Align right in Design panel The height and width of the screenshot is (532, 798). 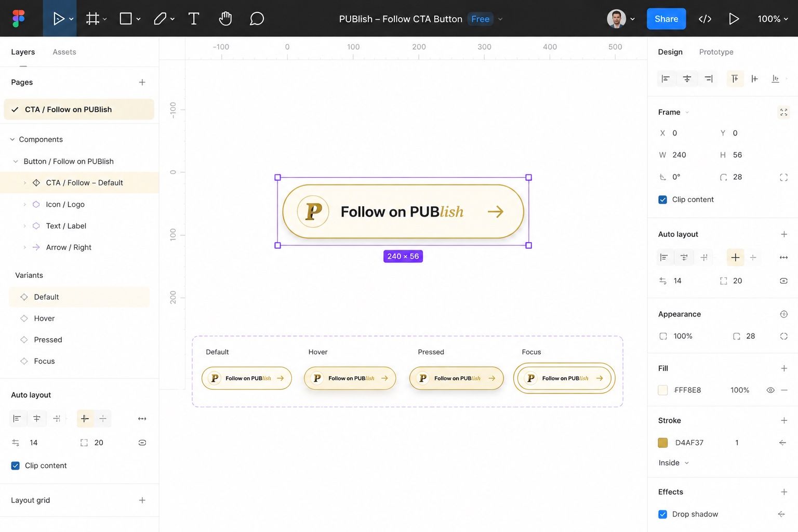tap(709, 79)
